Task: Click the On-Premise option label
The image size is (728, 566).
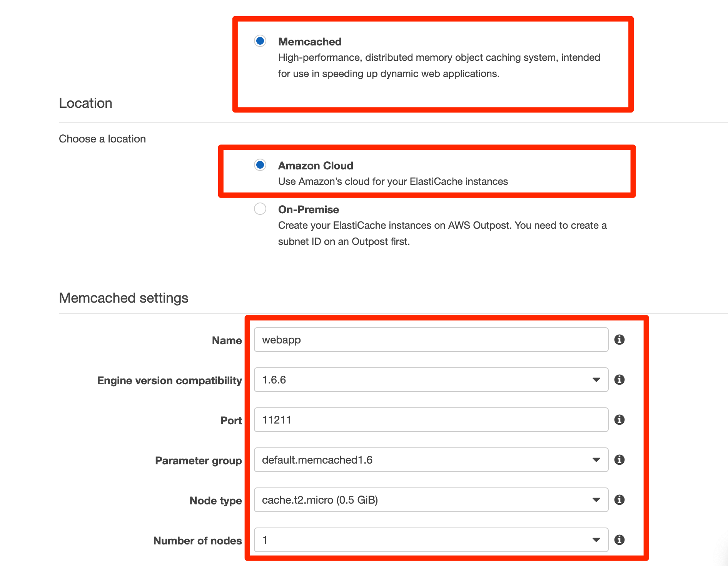Action: 309,209
